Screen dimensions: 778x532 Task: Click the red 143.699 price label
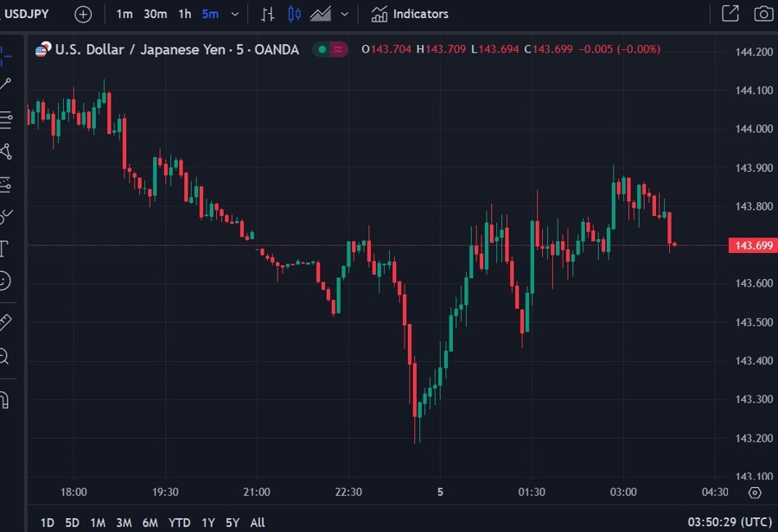[x=753, y=245]
